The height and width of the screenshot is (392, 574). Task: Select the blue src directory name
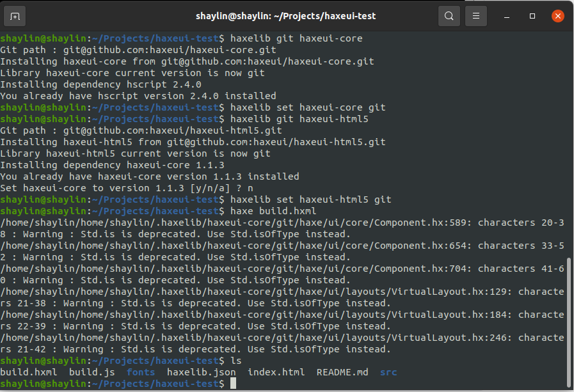[x=388, y=372]
